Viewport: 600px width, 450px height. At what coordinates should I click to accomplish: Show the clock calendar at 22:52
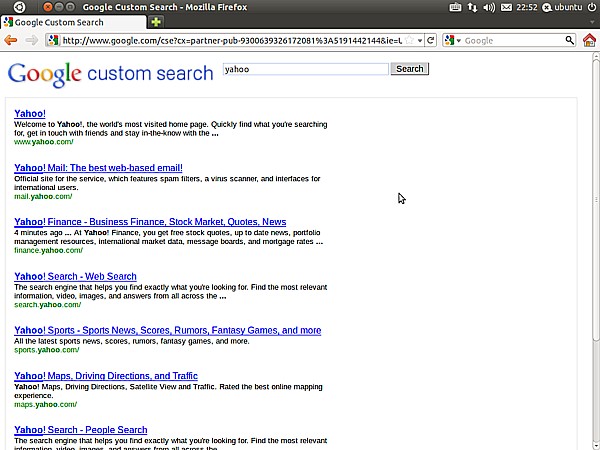527,7
